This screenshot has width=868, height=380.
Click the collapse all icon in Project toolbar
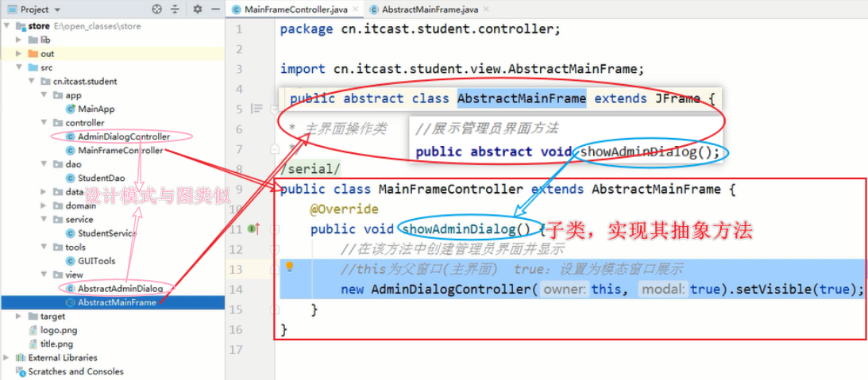click(x=175, y=9)
